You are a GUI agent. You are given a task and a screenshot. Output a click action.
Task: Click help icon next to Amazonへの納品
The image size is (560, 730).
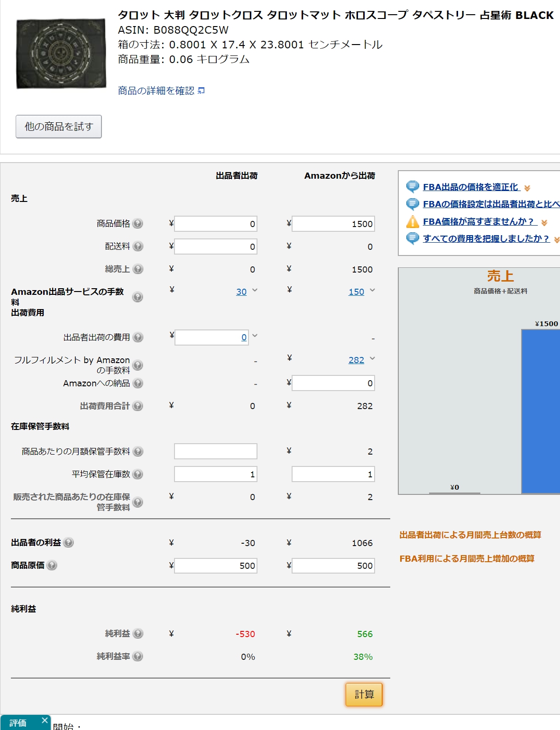[138, 383]
